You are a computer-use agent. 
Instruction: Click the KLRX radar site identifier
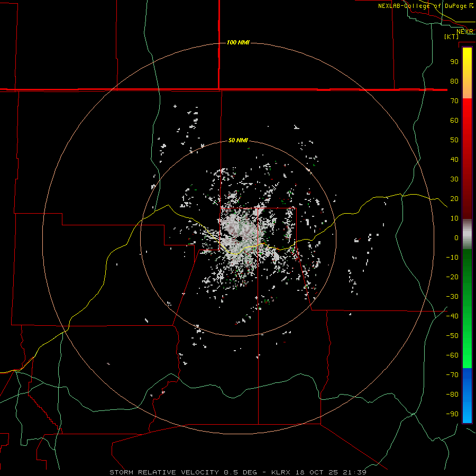click(281, 472)
